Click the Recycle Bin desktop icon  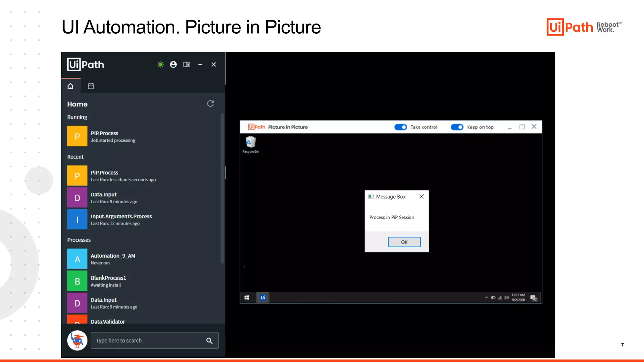click(251, 145)
